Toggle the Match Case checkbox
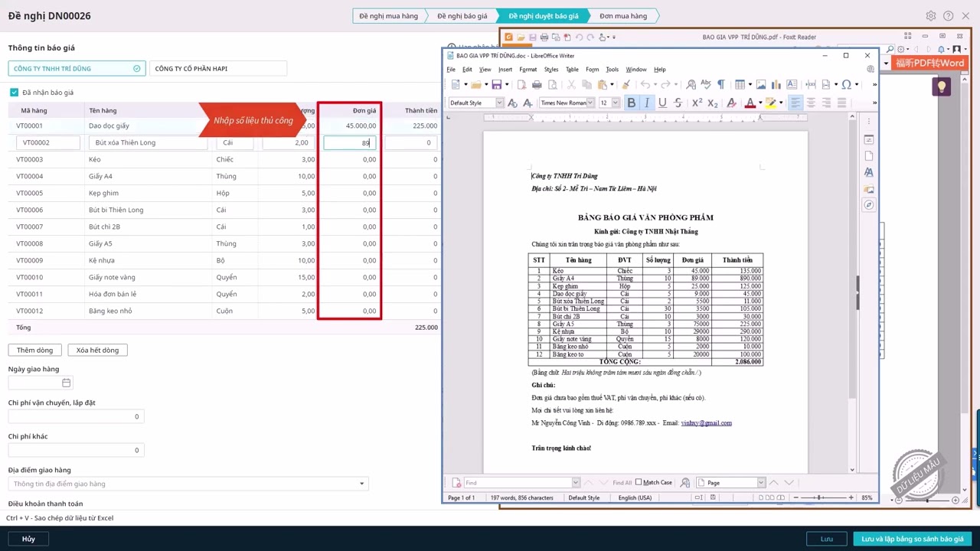Screen dimensions: 980x551 pyautogui.click(x=639, y=482)
